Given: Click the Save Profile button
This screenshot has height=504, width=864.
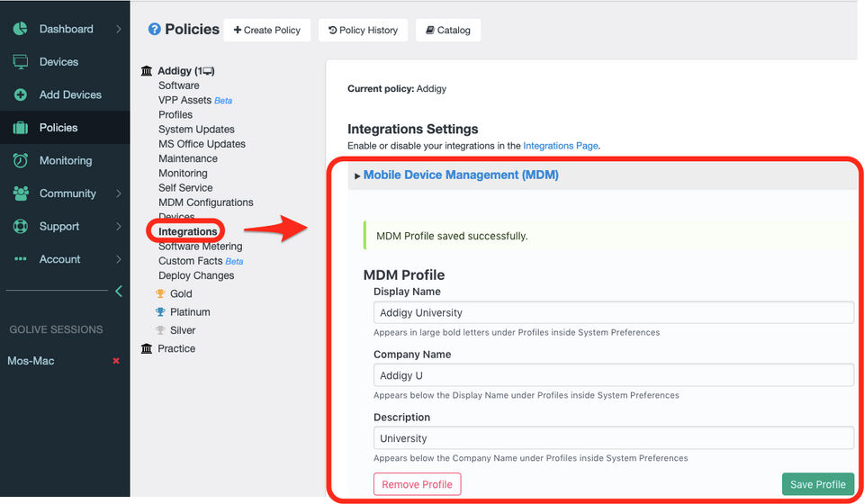Looking at the screenshot, I should (818, 484).
